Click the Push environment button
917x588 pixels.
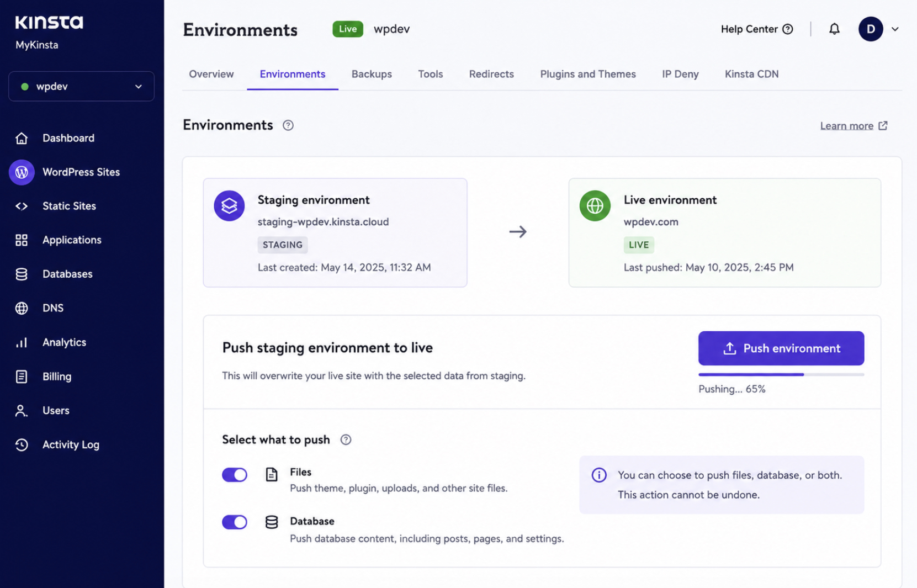coord(781,348)
